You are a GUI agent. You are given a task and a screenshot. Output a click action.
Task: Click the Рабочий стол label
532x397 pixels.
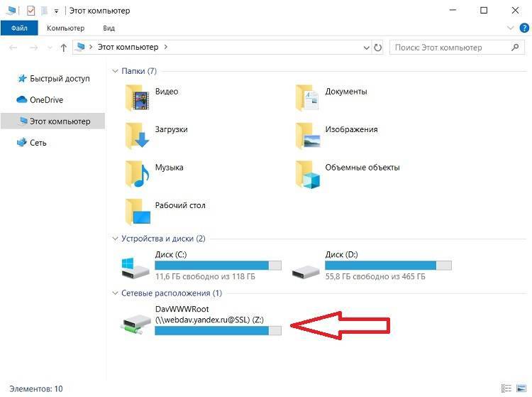(x=180, y=205)
